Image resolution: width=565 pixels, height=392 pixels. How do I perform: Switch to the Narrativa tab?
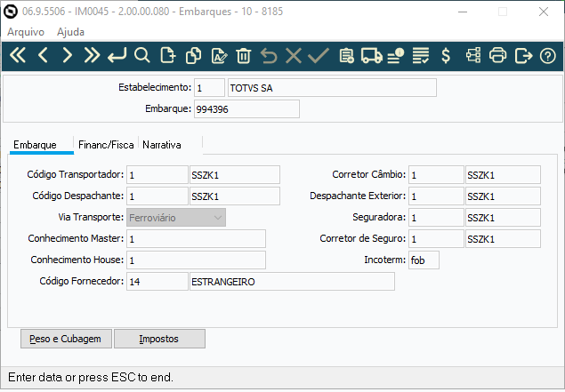pos(163,144)
